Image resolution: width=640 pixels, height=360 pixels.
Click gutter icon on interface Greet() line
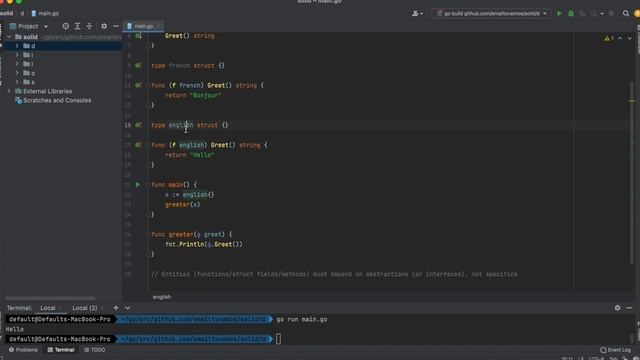point(138,36)
